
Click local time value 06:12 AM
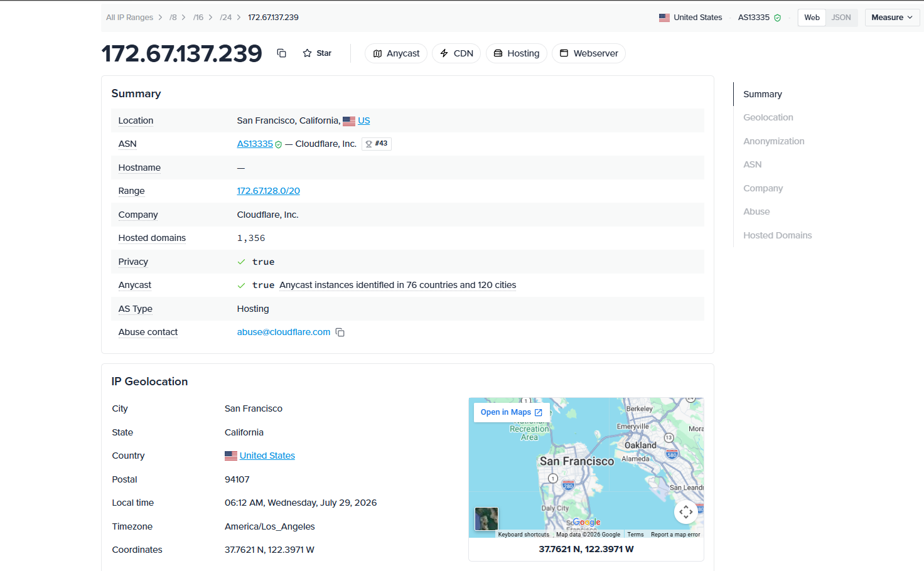(x=301, y=503)
